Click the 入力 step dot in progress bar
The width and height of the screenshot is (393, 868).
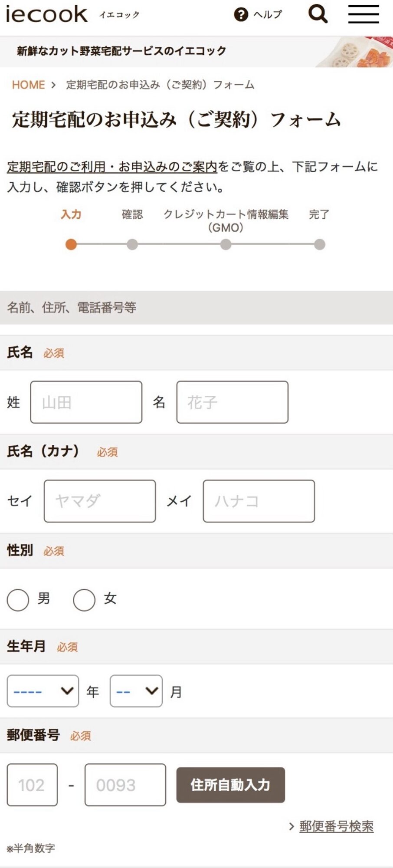click(x=71, y=244)
